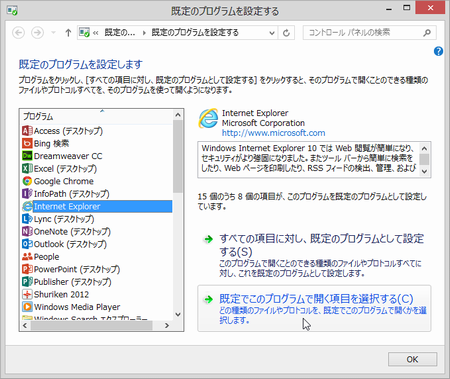Click the People app icon
Image resolution: width=450 pixels, height=379 pixels.
(x=27, y=257)
